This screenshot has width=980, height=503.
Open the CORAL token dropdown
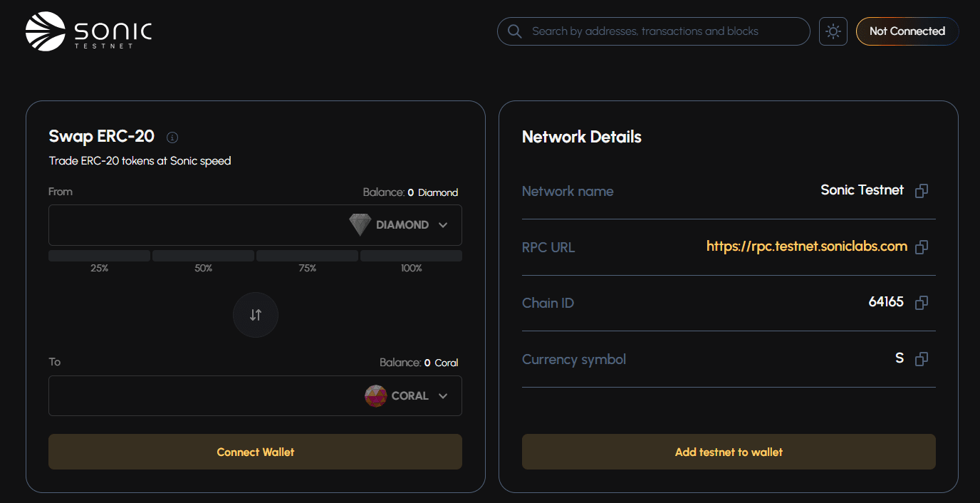pos(407,396)
